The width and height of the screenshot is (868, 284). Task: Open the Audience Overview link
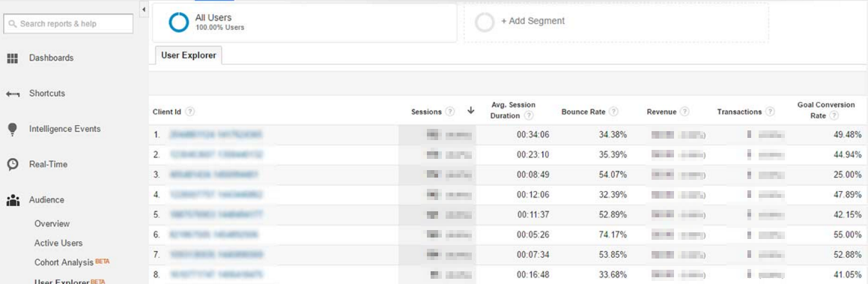(52, 223)
